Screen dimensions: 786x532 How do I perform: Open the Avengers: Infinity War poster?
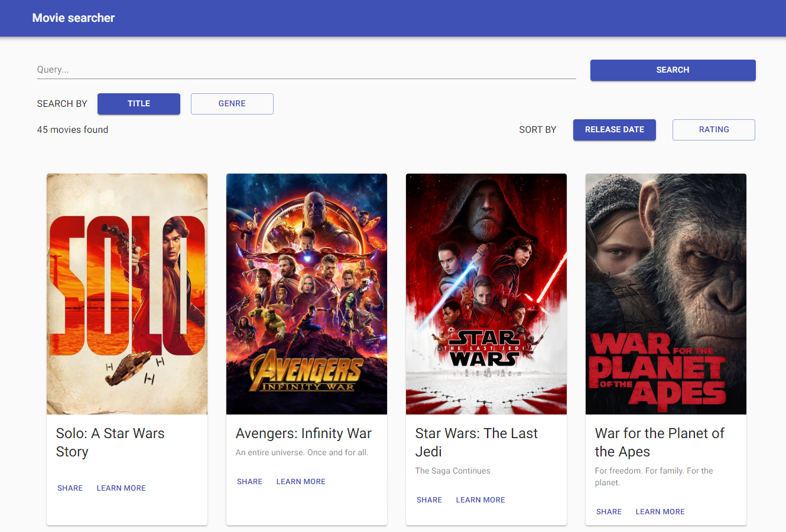307,294
